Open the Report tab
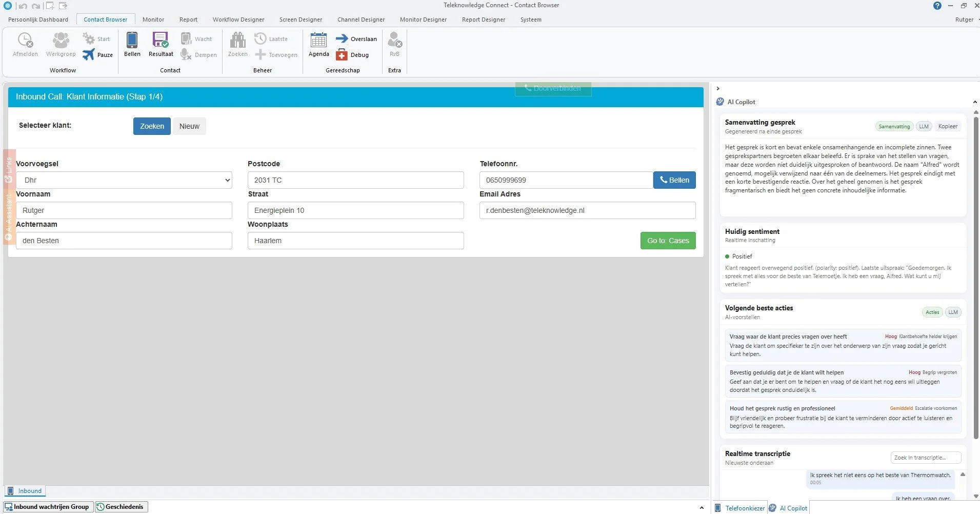The image size is (980, 514). [x=188, y=19]
